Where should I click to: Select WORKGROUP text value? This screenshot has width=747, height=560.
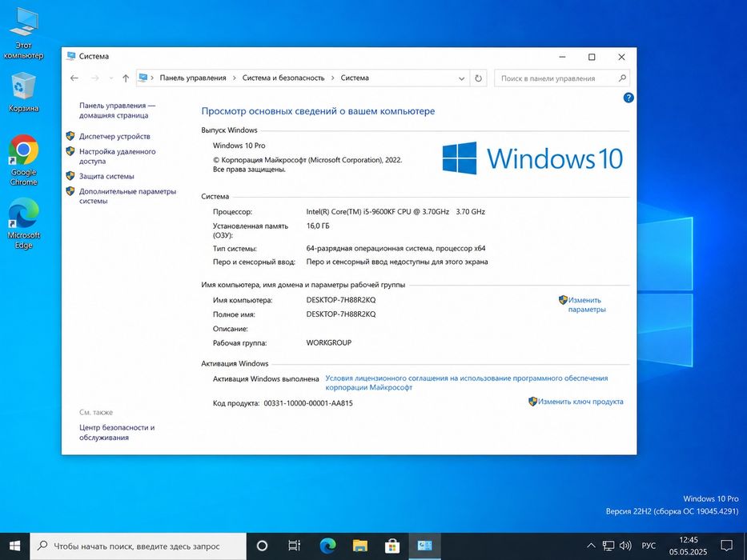pos(329,343)
